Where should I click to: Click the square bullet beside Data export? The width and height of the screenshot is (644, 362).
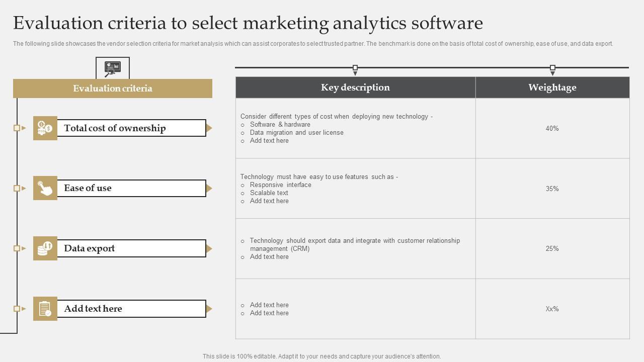[x=17, y=248]
